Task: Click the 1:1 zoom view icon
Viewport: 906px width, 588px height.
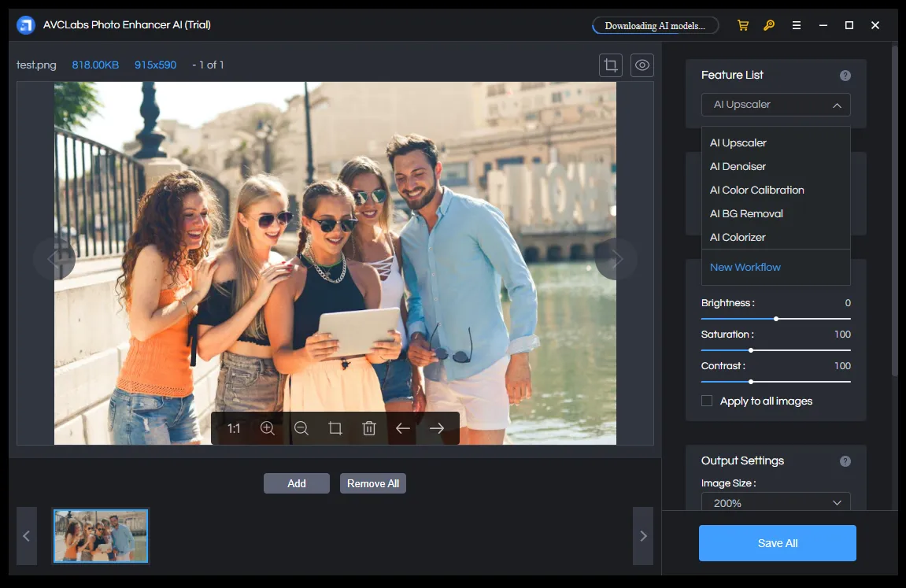Action: click(x=232, y=428)
